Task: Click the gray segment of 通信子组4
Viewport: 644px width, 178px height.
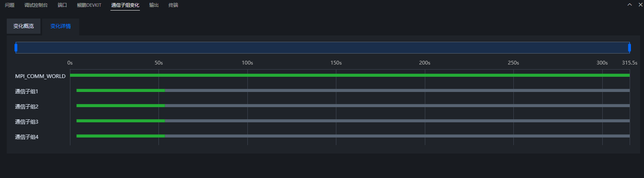Action: [x=397, y=136]
